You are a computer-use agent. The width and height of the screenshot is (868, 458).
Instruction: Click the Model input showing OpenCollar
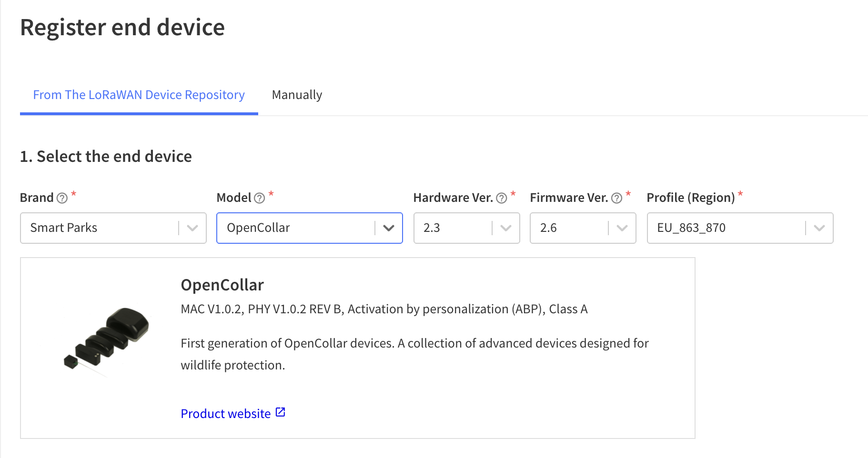(286, 228)
